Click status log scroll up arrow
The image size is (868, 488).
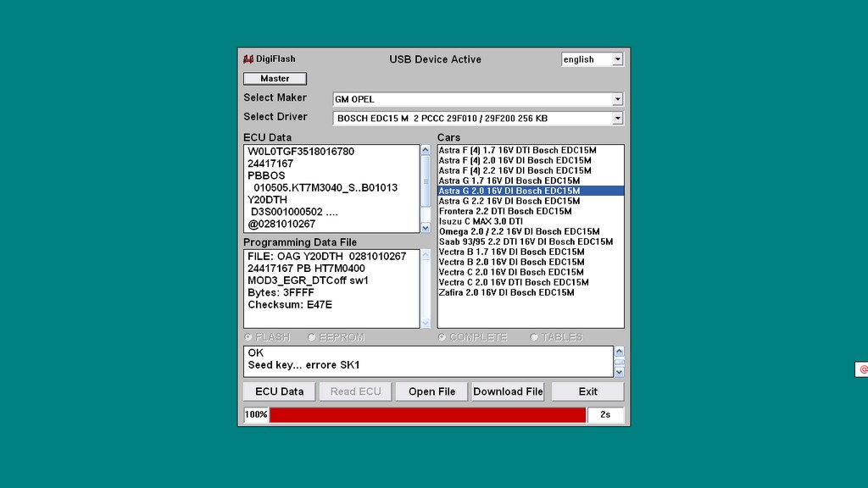pyautogui.click(x=619, y=352)
